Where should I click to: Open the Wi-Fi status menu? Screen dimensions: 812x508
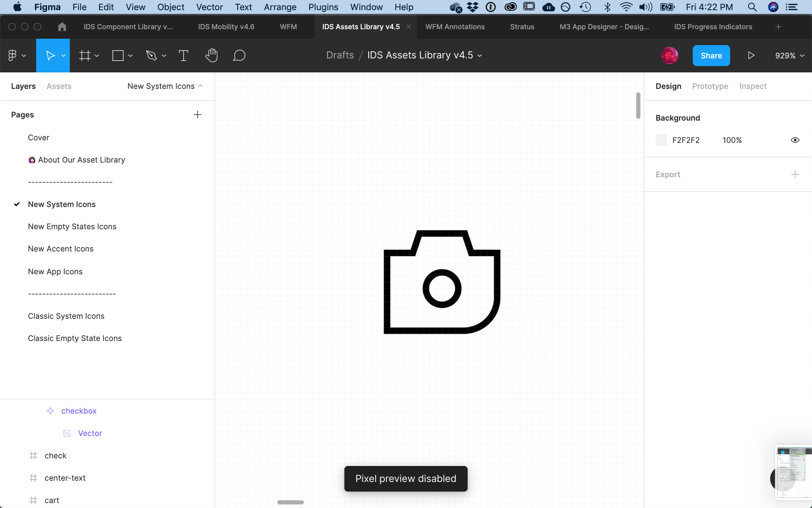coord(626,7)
